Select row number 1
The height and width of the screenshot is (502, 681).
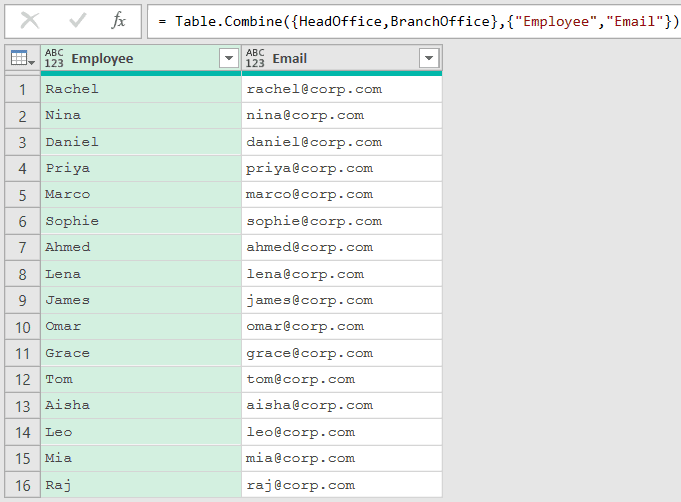23,89
